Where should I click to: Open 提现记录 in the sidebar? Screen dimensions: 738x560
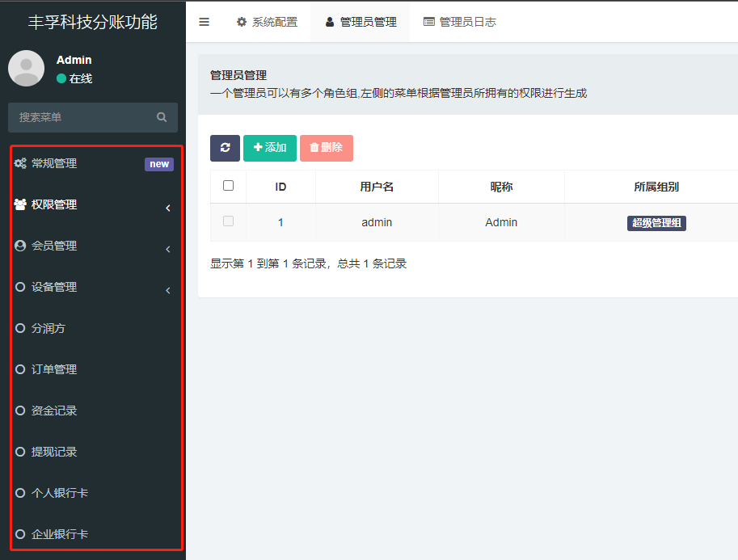click(54, 452)
